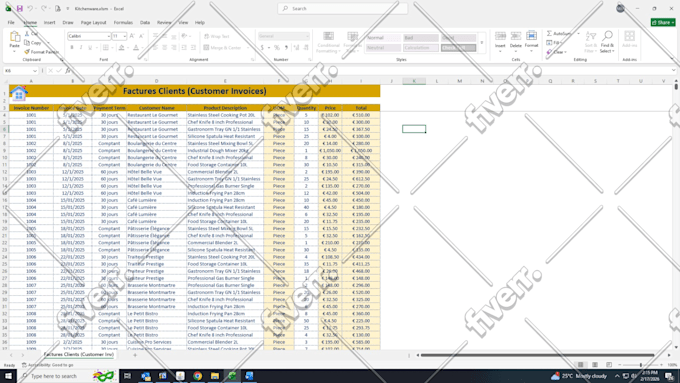
Task: Open the Clear menu
Action: pos(556,52)
